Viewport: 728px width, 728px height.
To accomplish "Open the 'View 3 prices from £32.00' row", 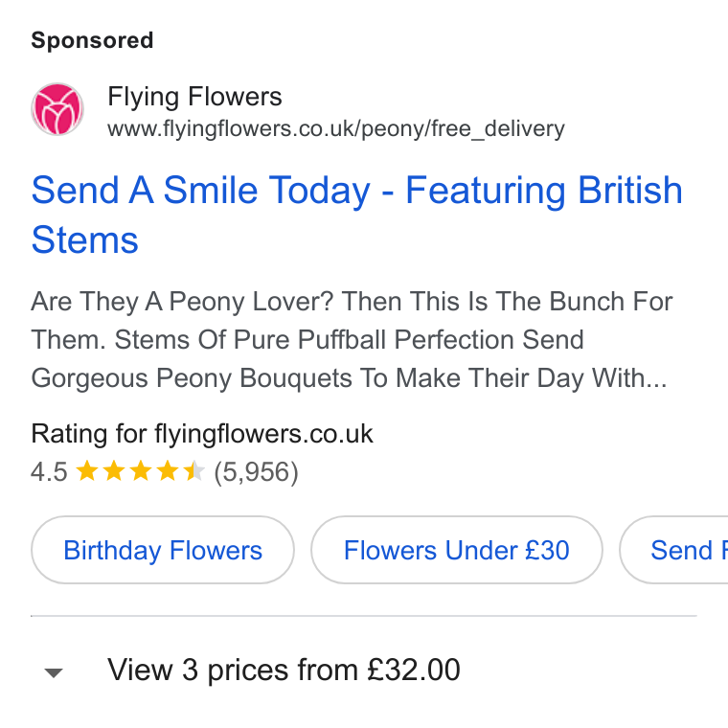I will [364, 670].
